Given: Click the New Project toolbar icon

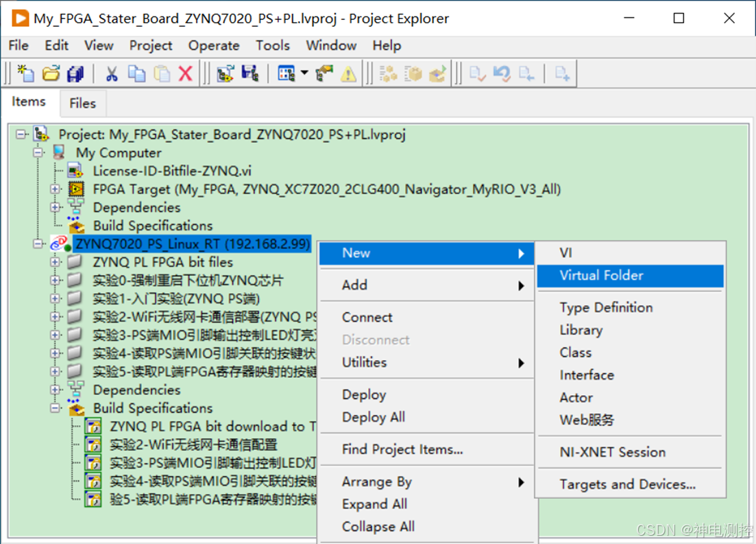Looking at the screenshot, I should point(25,73).
